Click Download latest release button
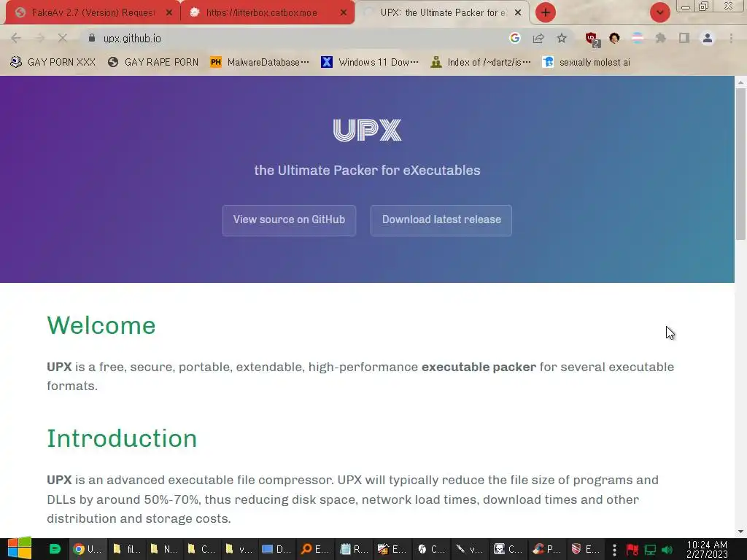This screenshot has height=560, width=747. pos(441,220)
